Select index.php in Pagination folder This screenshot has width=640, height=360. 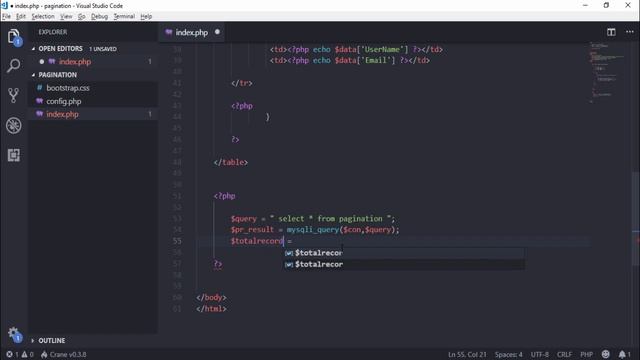[x=93, y=114]
